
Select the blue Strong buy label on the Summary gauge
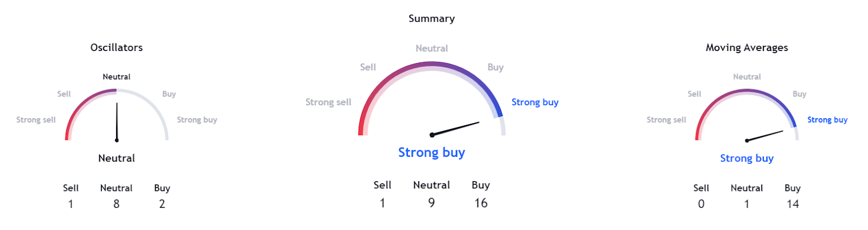click(535, 102)
